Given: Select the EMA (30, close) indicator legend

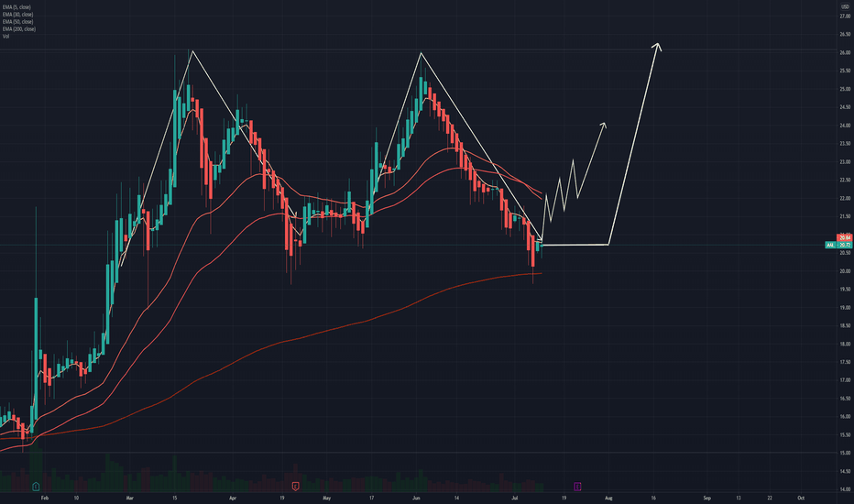Looking at the screenshot, I should point(17,14).
